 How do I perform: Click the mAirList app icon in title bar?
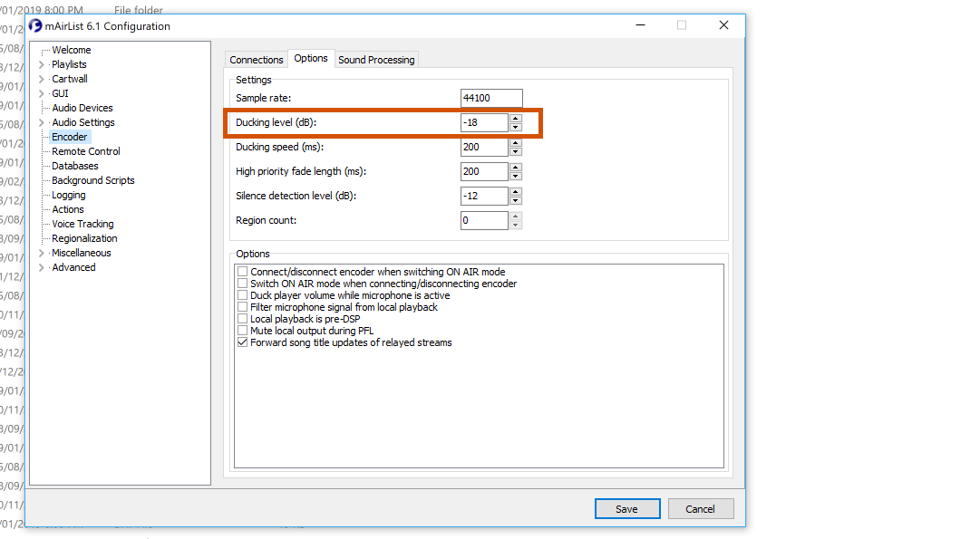click(35, 26)
